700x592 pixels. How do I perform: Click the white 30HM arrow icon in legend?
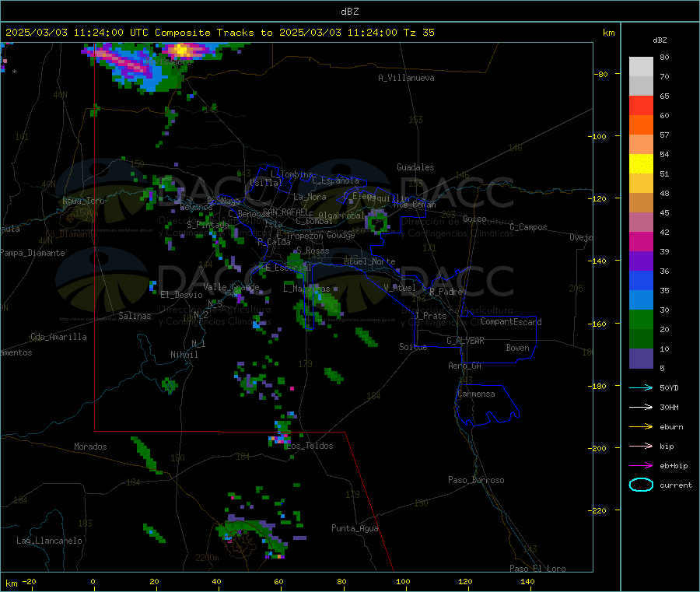click(x=641, y=407)
